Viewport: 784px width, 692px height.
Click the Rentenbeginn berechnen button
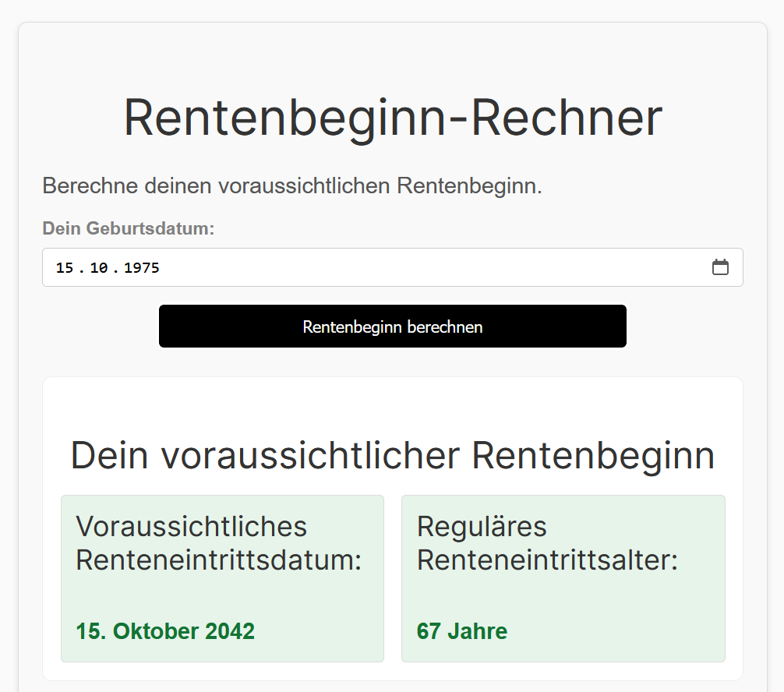393,326
